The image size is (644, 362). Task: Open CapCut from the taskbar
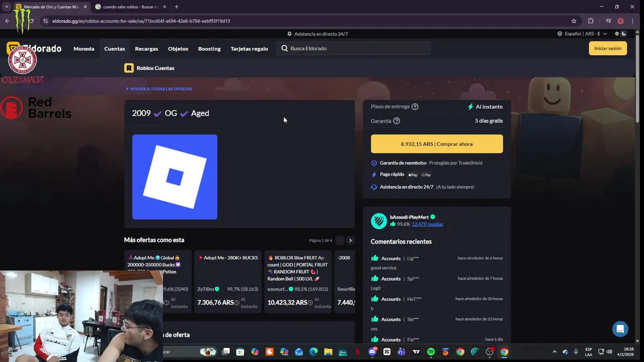(387, 352)
